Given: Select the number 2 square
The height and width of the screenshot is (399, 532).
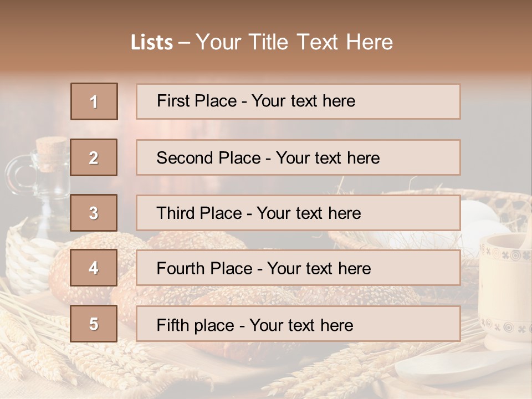Looking at the screenshot, I should (94, 157).
